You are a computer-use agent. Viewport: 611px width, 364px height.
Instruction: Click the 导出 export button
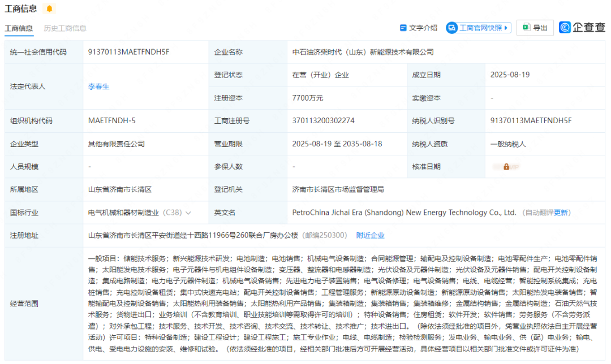click(535, 28)
